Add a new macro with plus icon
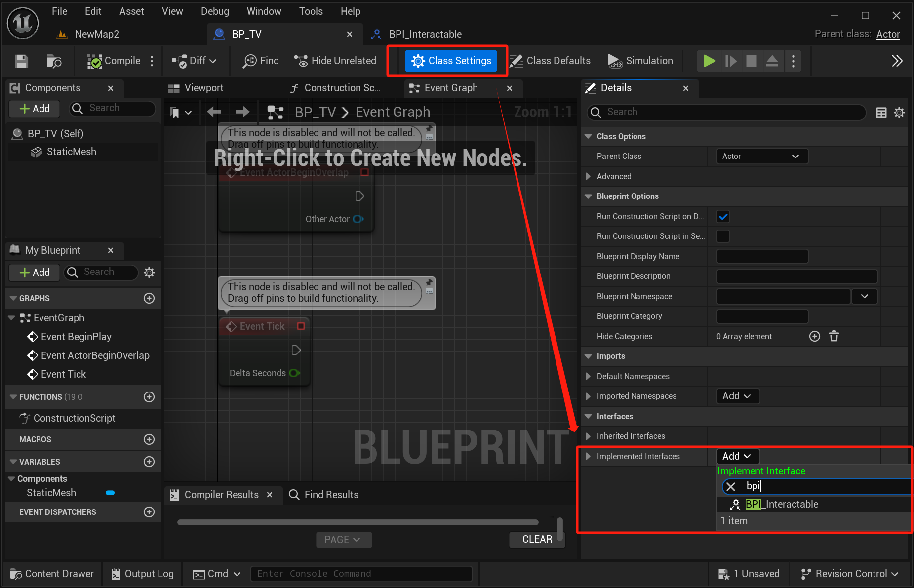 click(149, 439)
